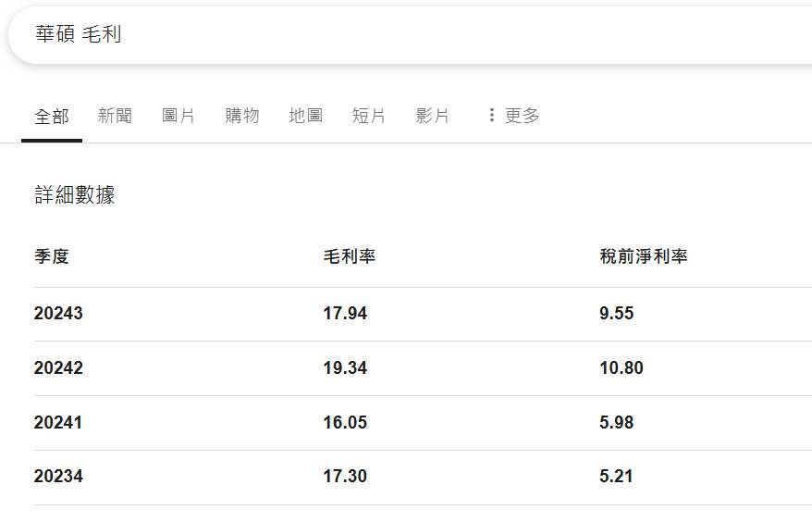Click the 20234 quarter cell
The height and width of the screenshot is (522, 812).
tap(58, 477)
